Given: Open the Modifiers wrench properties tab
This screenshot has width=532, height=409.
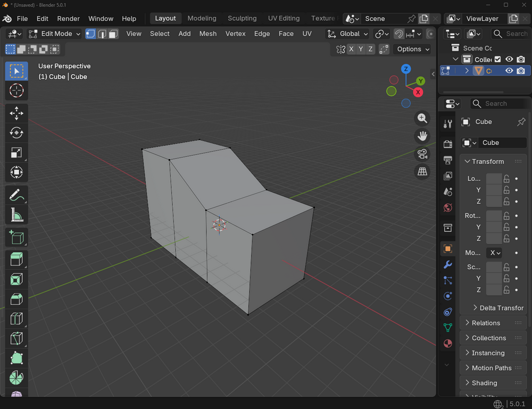Looking at the screenshot, I should [x=447, y=264].
